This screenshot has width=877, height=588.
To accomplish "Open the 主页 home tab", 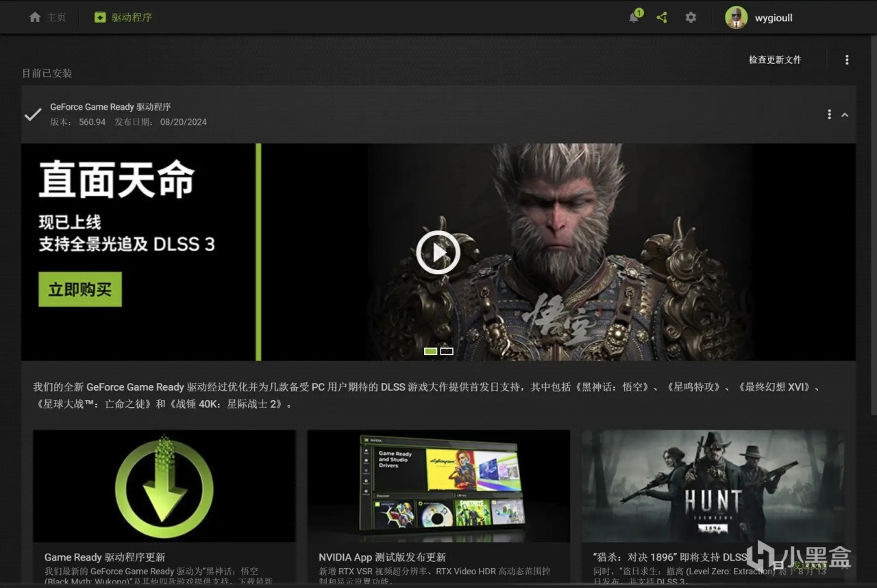I will [x=47, y=17].
